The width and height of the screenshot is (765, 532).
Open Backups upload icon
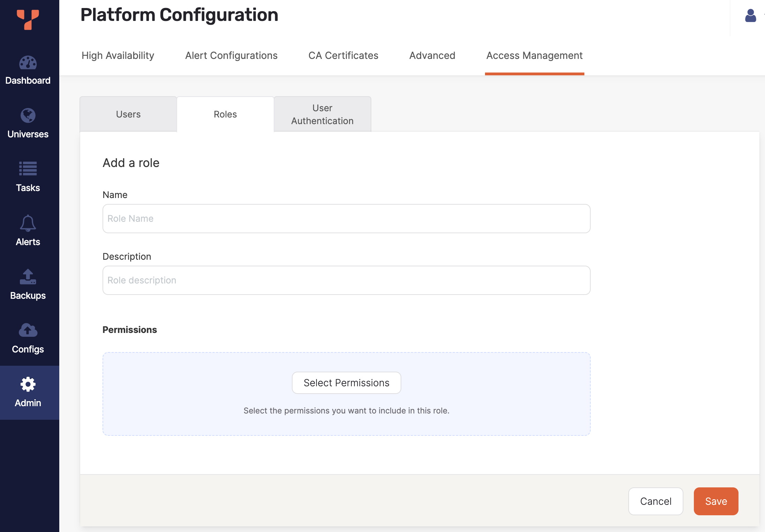tap(28, 277)
